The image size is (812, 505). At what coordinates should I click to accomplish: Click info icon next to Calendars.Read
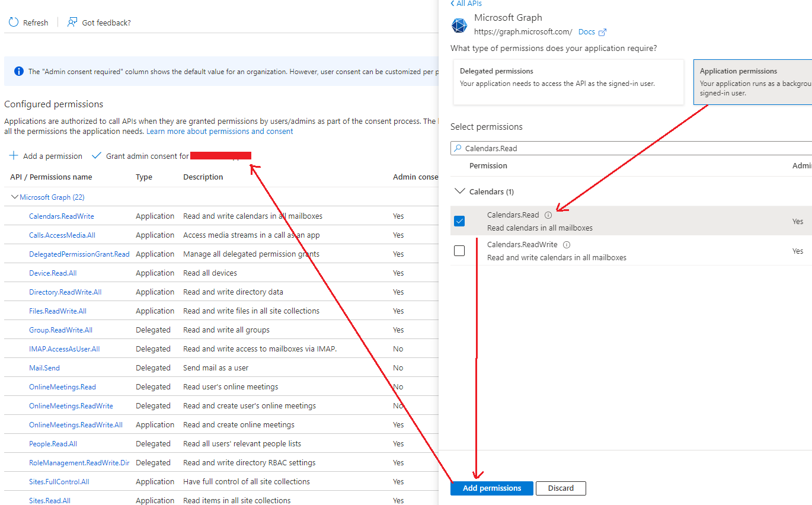548,215
